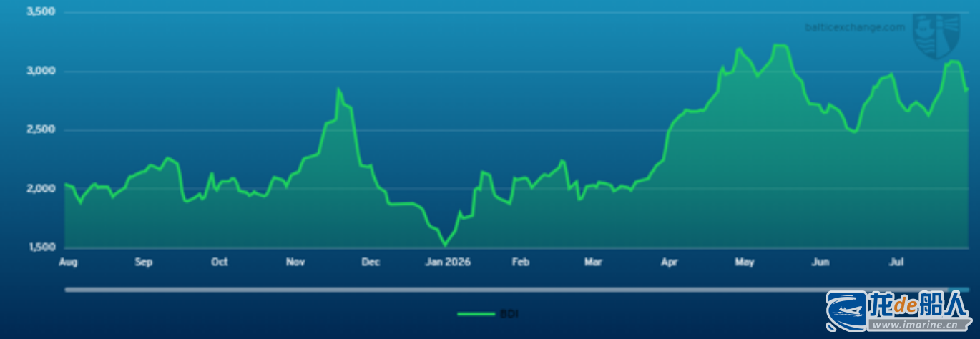Viewport: 980px width, 339px height.
Task: Click the Oct label on the x-axis
Action: tap(220, 262)
